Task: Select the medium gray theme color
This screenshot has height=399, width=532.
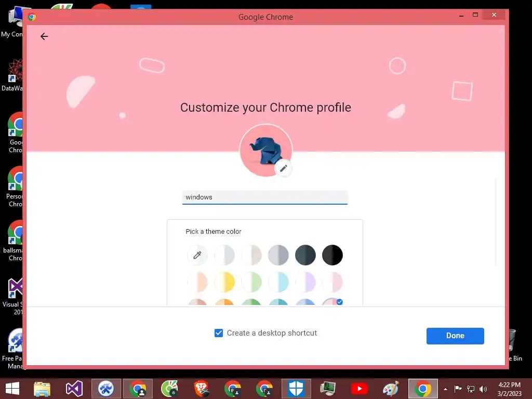Action: [x=278, y=255]
